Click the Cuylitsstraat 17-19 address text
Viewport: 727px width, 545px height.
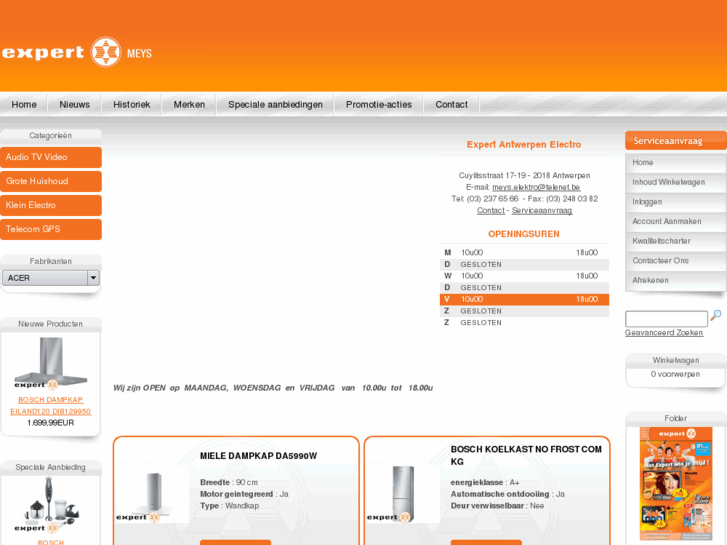tap(524, 175)
